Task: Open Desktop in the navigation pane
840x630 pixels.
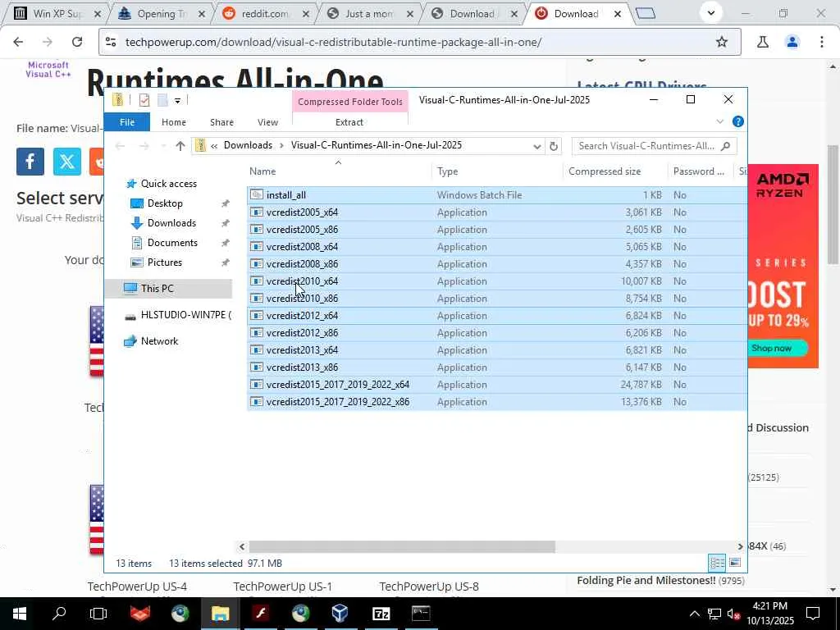Action: pyautogui.click(x=164, y=203)
